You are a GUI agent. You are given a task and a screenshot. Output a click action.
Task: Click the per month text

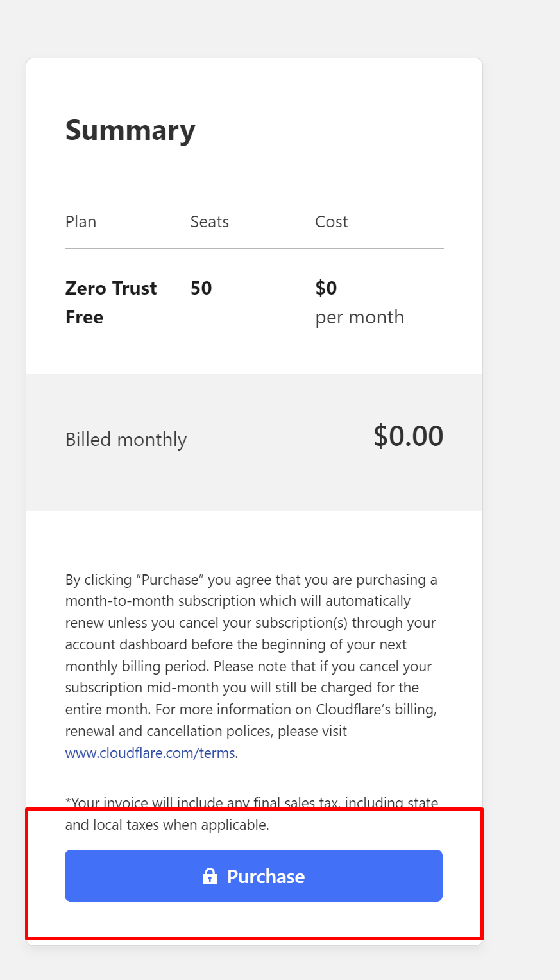click(x=360, y=317)
